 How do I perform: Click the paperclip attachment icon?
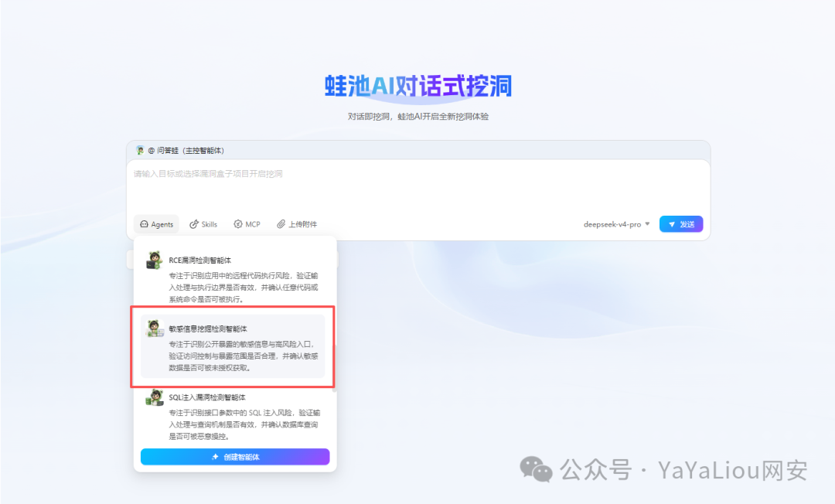281,224
